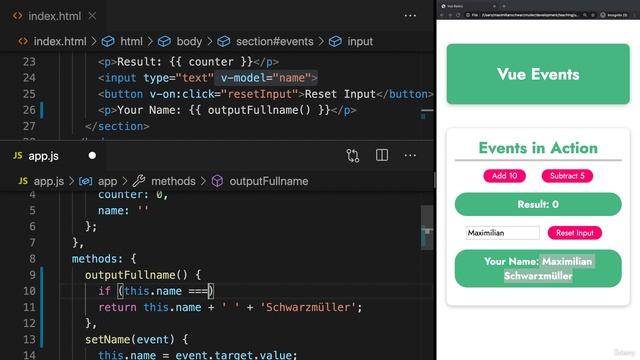Click line number 9 in app.js
The width and height of the screenshot is (640, 360).
[x=32, y=275]
